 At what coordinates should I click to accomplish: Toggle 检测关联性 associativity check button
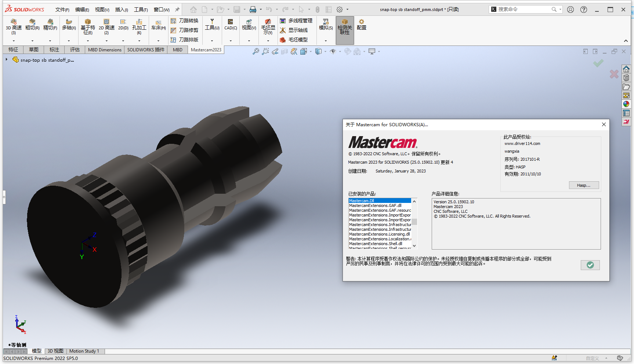tap(345, 30)
